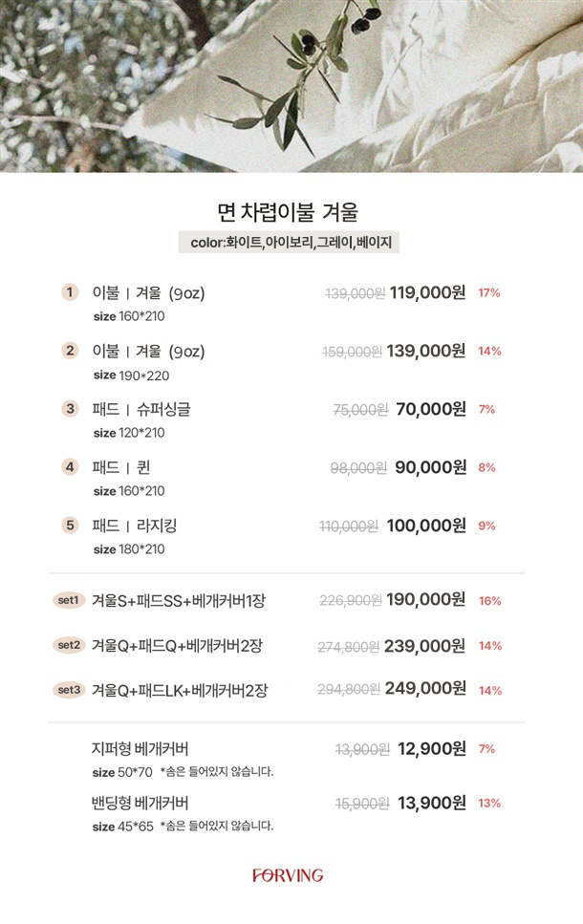The image size is (583, 924).
Task: Click the FORVING logo at the bottom
Action: pyautogui.click(x=288, y=875)
